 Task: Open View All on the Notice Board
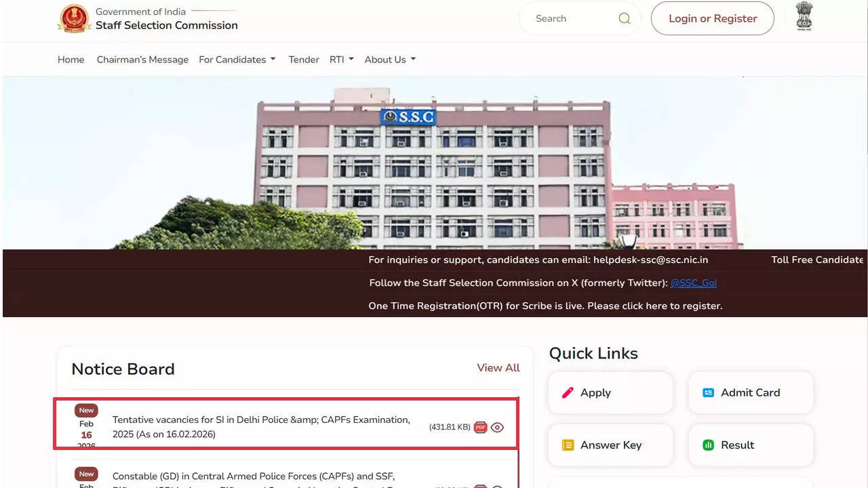(498, 368)
